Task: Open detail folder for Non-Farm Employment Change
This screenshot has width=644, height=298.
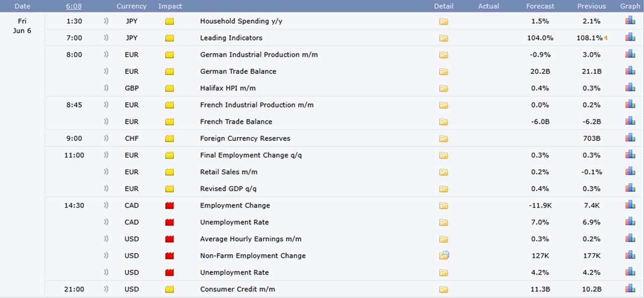Action: pyautogui.click(x=444, y=256)
